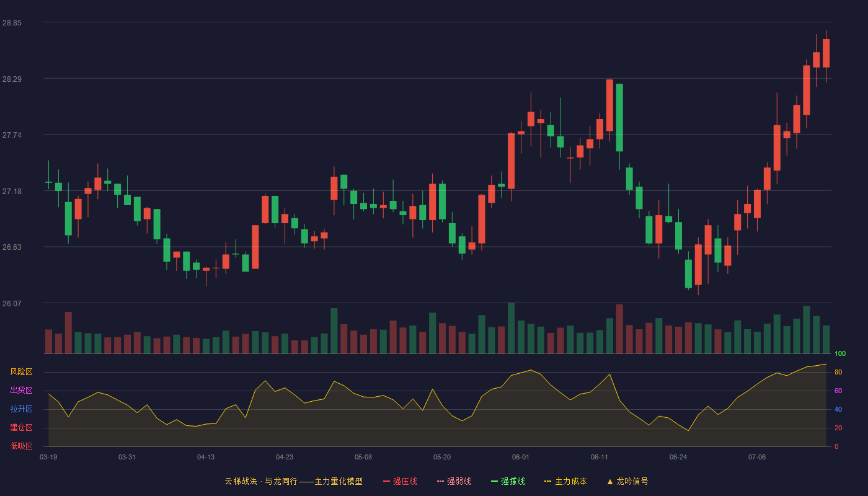Viewport: 868px width, 496px height.
Task: Click the orange 80 indicator axis value
Action: (838, 373)
